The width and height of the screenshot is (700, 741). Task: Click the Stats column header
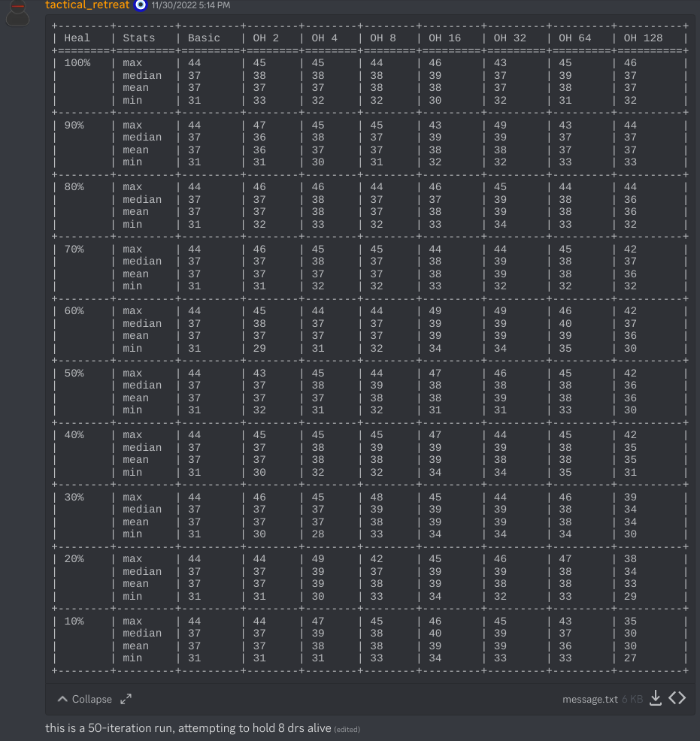click(x=138, y=38)
